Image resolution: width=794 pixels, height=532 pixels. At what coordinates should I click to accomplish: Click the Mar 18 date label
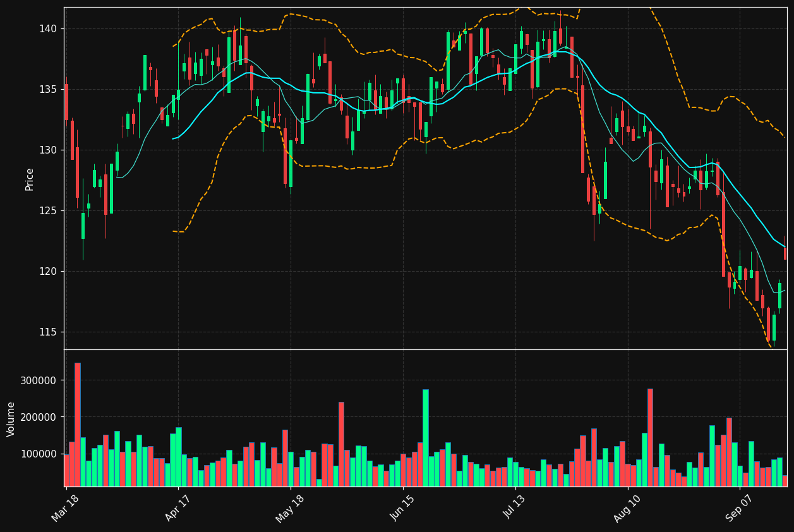[65, 507]
